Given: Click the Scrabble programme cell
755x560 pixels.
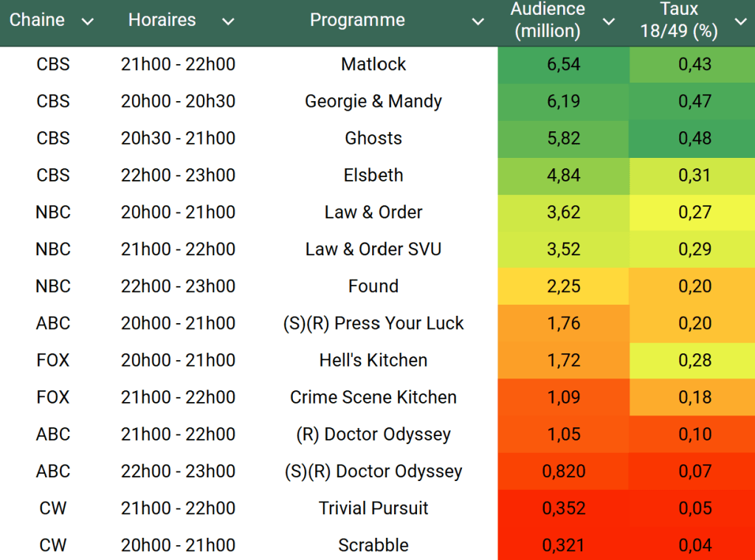Looking at the screenshot, I should [x=373, y=545].
